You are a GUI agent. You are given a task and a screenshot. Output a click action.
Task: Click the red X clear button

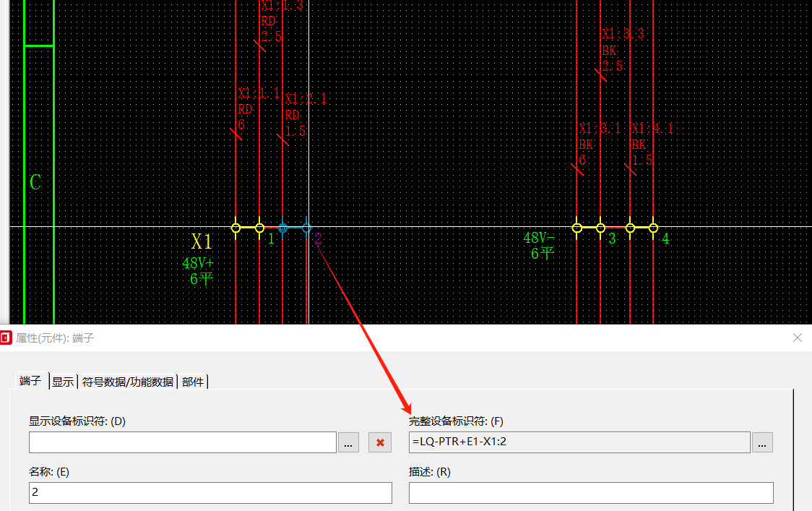pyautogui.click(x=380, y=442)
